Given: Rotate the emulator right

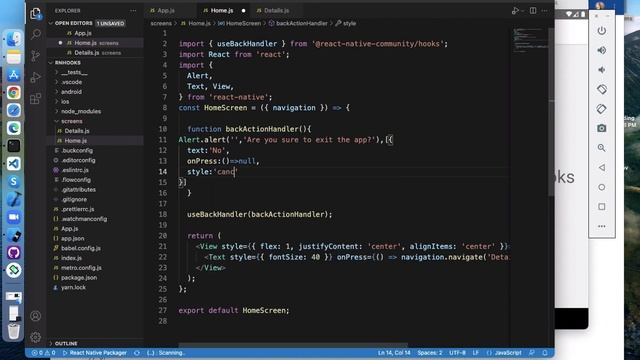Looking at the screenshot, I should click(x=602, y=109).
